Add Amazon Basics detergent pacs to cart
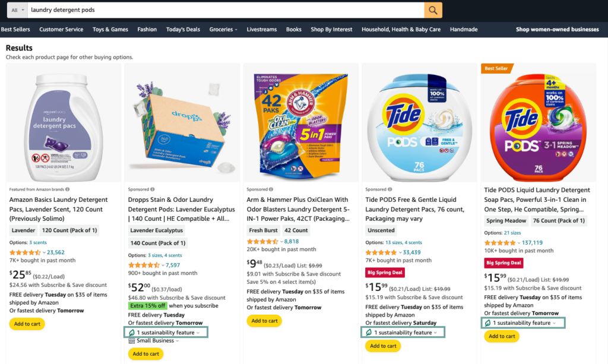The height and width of the screenshot is (364, 608). click(x=27, y=324)
